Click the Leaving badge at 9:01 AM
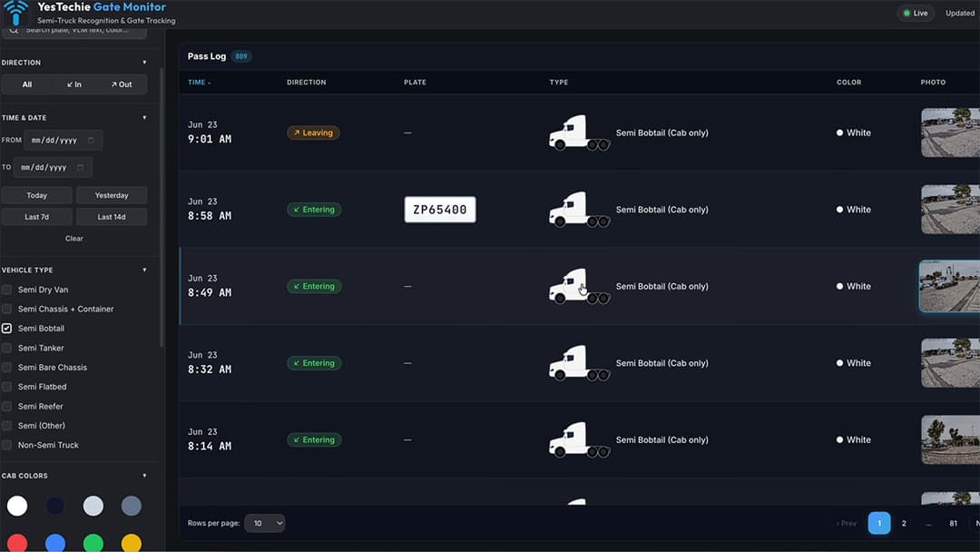 coord(313,133)
